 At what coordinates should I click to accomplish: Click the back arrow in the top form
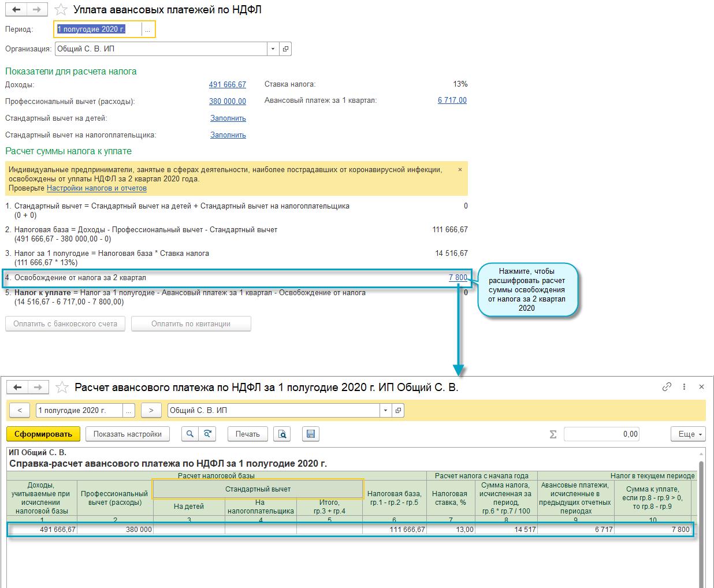coord(17,9)
